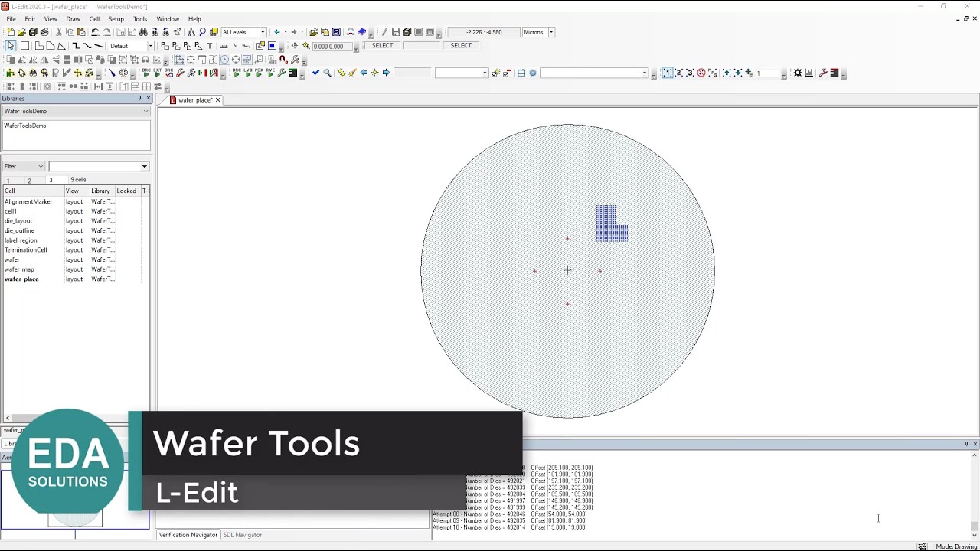Click the floppy disk save icon
980x551 pixels.
(396, 32)
